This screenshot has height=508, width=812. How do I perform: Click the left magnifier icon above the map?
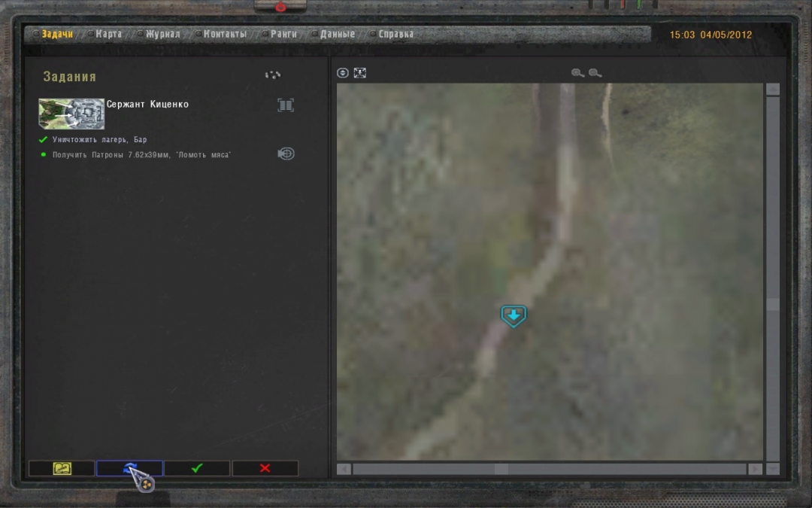(x=577, y=73)
